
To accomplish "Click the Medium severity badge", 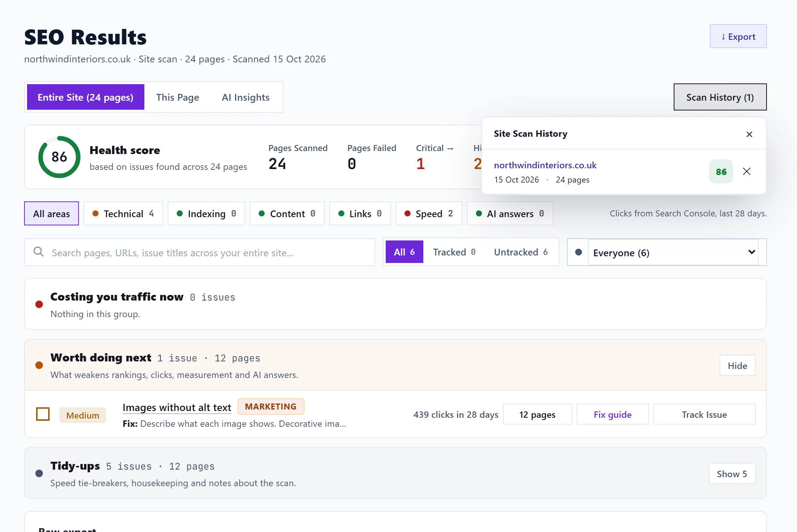I will tap(83, 415).
